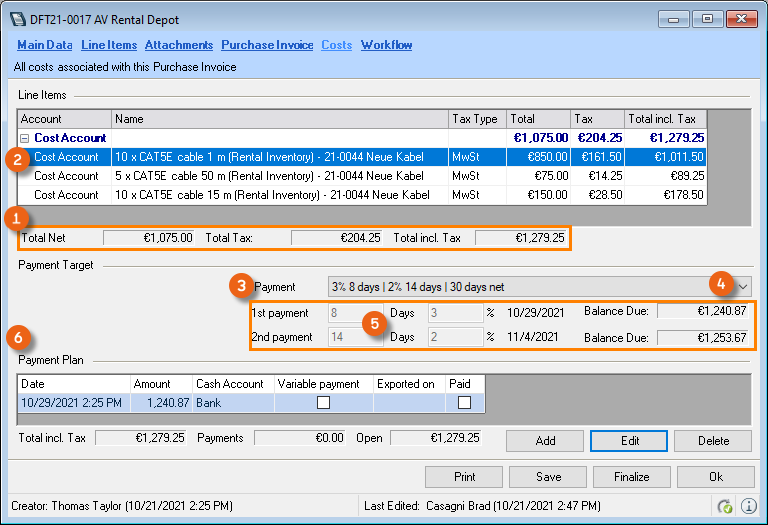Click the Add payment button
This screenshot has height=525, width=768.
[545, 441]
